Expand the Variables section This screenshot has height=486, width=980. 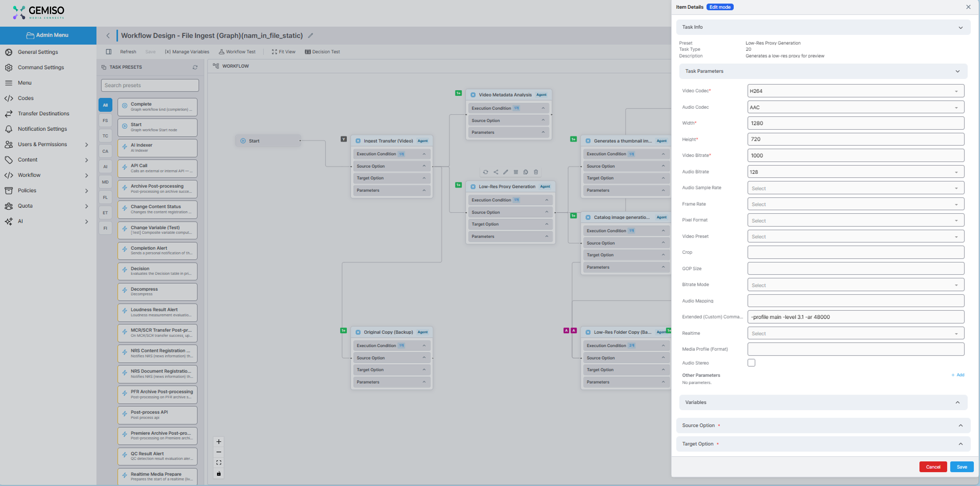pos(823,402)
